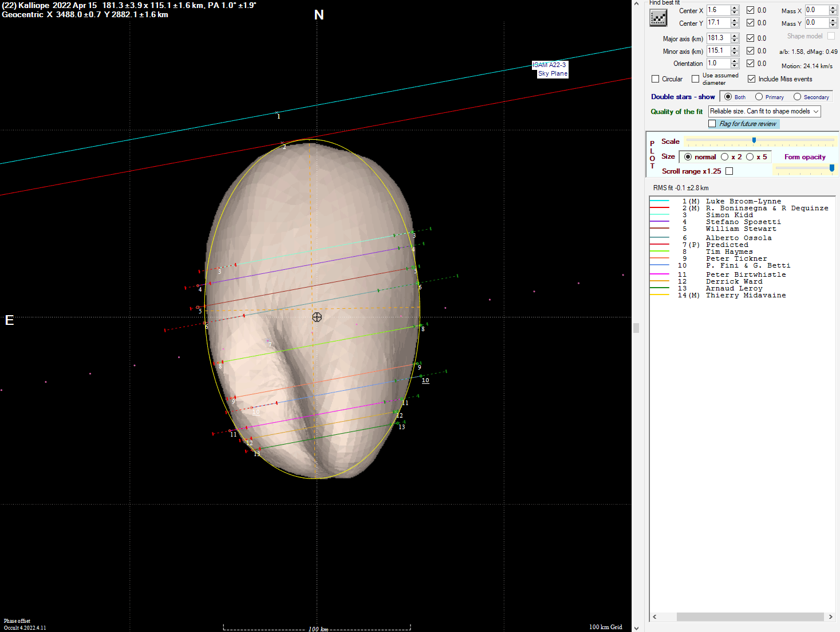Viewport: 840px width, 632px height.
Task: Select Primary for double stars
Action: coord(759,97)
